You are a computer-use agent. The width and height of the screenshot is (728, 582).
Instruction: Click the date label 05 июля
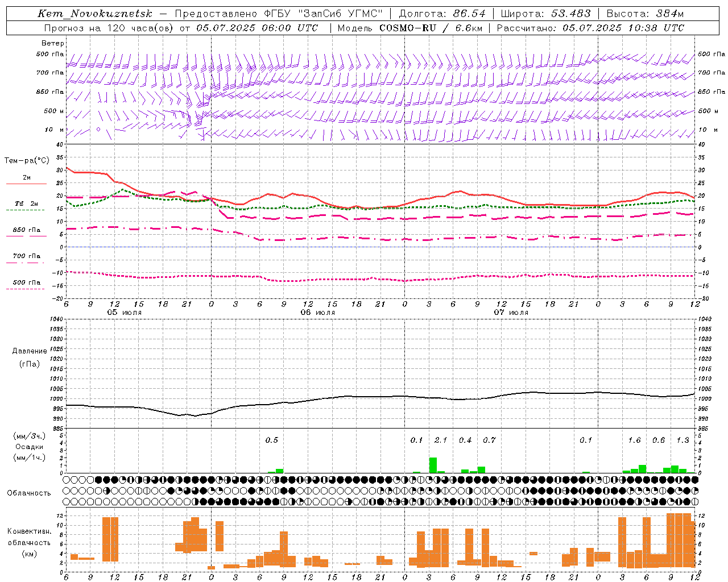[125, 313]
